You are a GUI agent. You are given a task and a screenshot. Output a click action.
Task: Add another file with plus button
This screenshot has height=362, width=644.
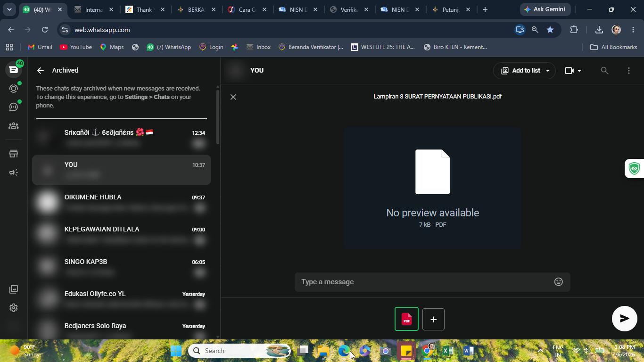pyautogui.click(x=433, y=319)
